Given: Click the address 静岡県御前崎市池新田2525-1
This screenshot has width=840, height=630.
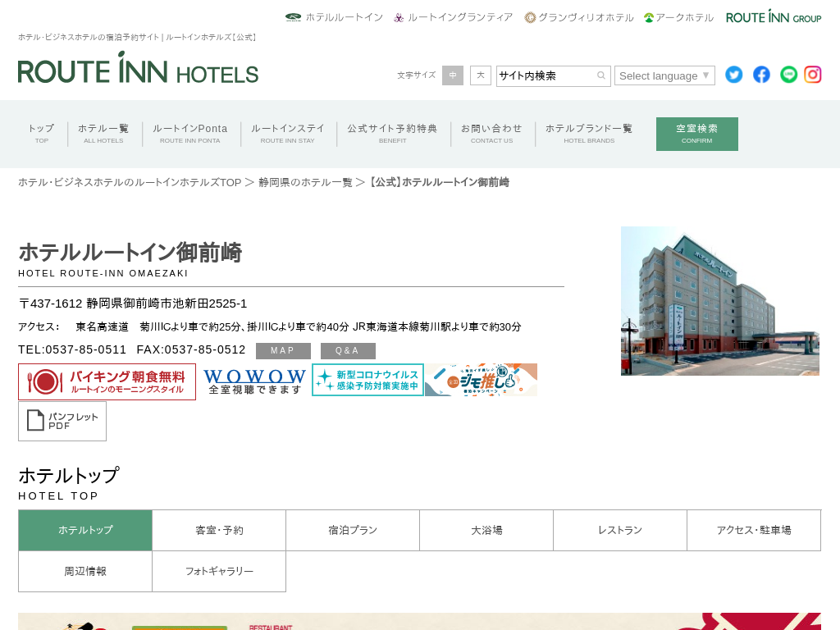Looking at the screenshot, I should pyautogui.click(x=167, y=304).
